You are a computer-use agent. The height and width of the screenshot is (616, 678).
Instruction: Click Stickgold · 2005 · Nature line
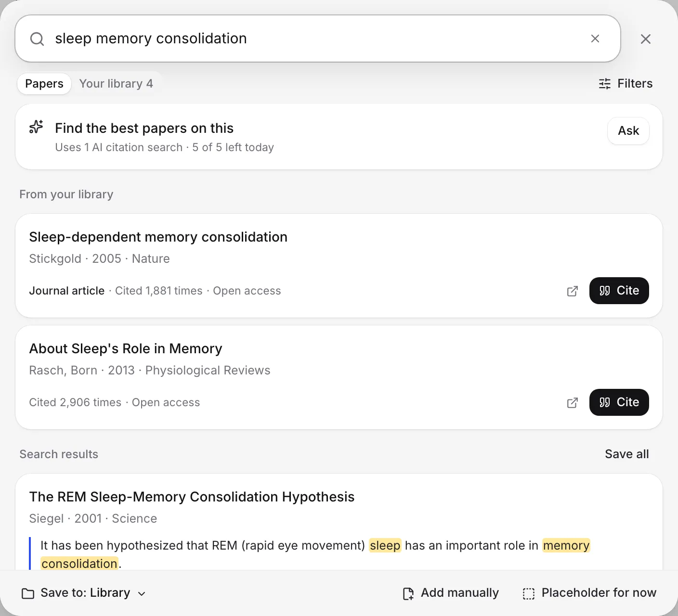tap(99, 258)
